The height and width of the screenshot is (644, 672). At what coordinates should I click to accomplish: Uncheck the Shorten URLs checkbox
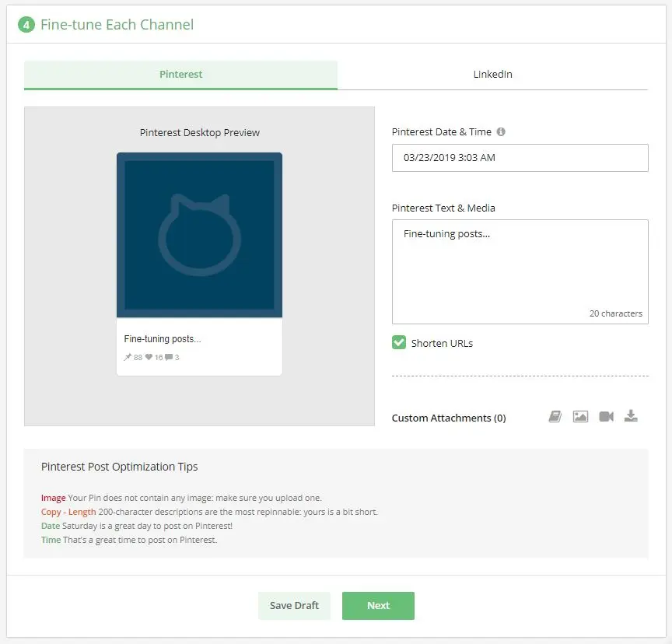pos(399,343)
